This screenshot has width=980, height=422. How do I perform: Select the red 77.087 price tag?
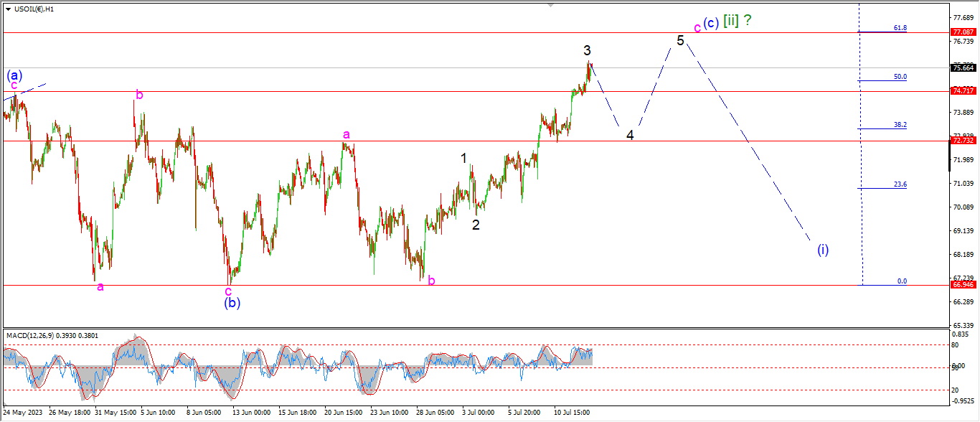963,32
